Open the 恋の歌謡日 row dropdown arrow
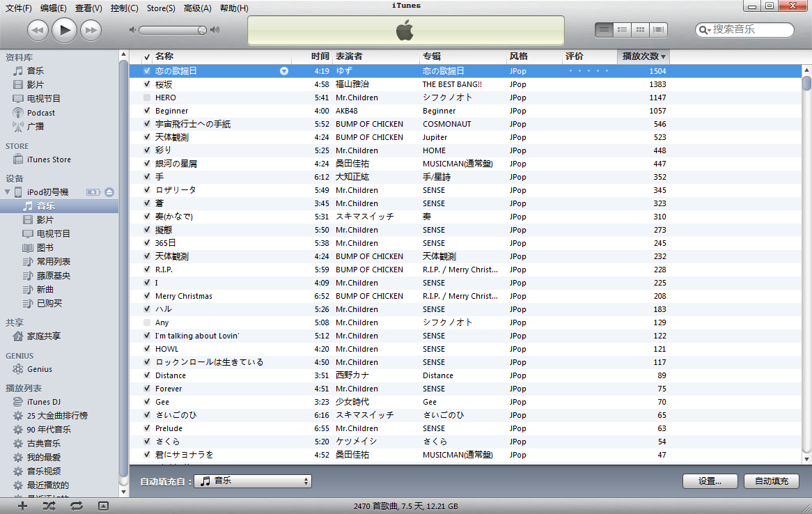This screenshot has height=514, width=812. pos(284,71)
